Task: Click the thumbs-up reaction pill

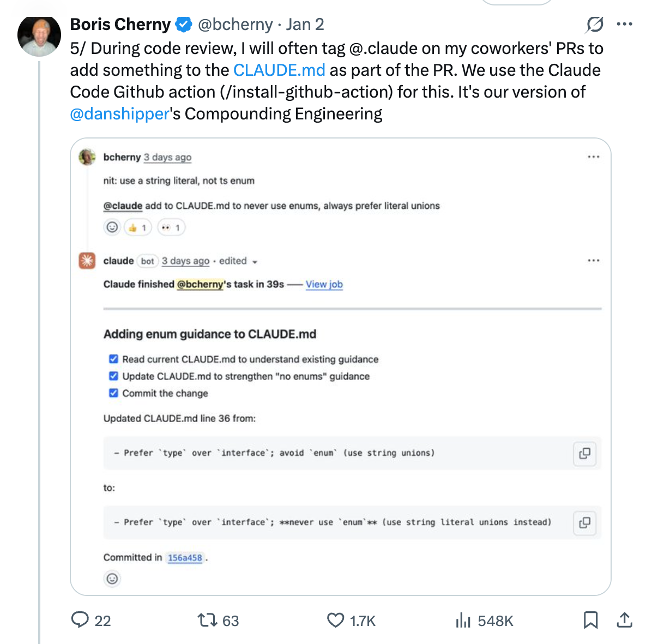Action: click(x=137, y=227)
